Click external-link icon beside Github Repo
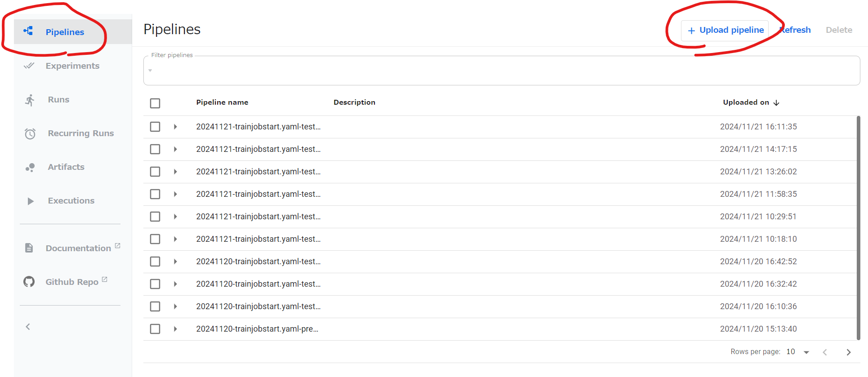Screen dimensions: 868x377 pos(105,279)
